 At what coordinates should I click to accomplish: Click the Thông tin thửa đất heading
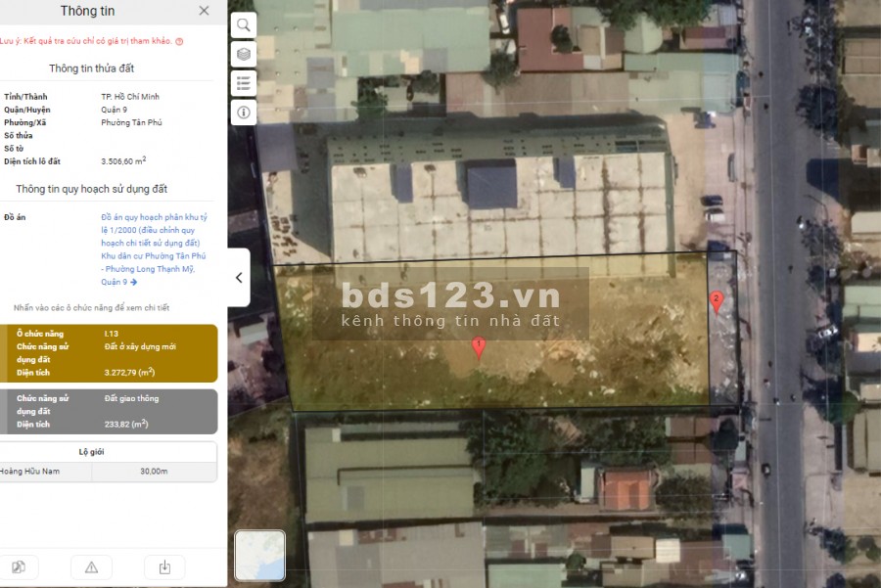[92, 68]
